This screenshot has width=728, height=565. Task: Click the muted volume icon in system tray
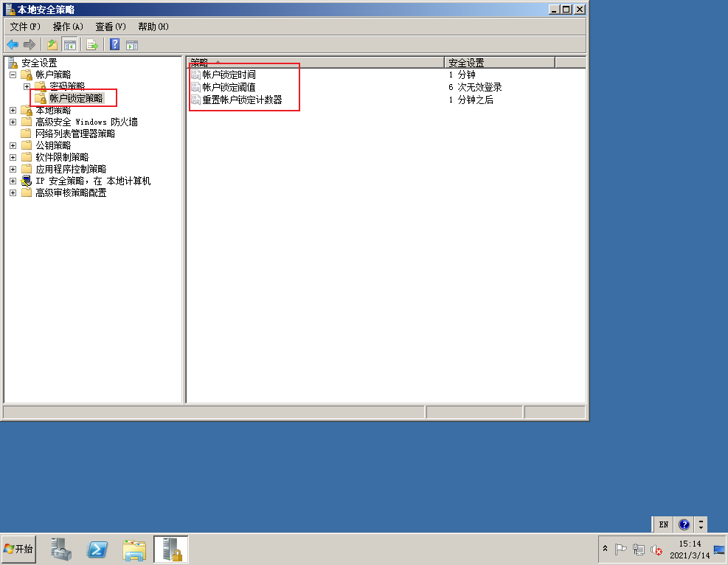(657, 550)
